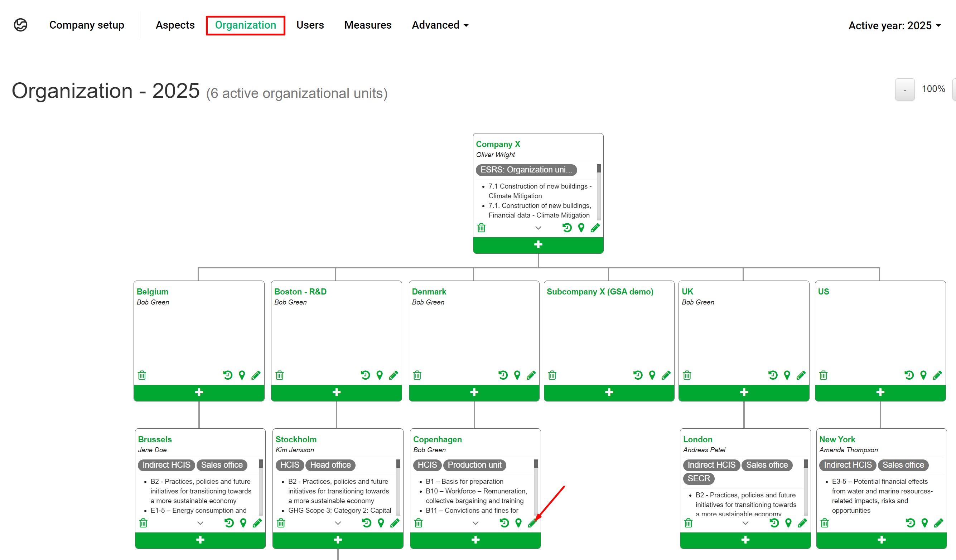Click trash delete icon on Belgium card
Image resolution: width=956 pixels, height=560 pixels.
click(x=142, y=375)
